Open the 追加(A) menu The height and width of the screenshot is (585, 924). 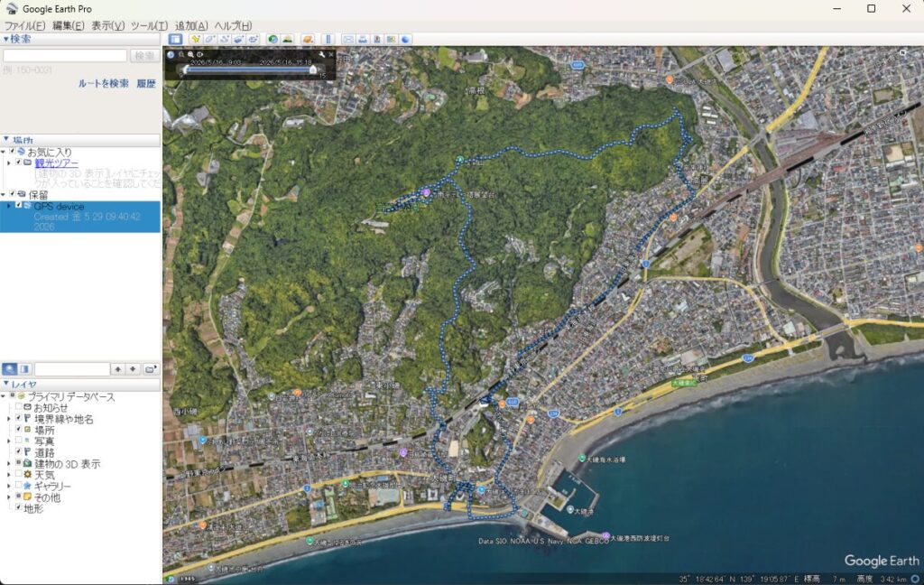tap(191, 25)
